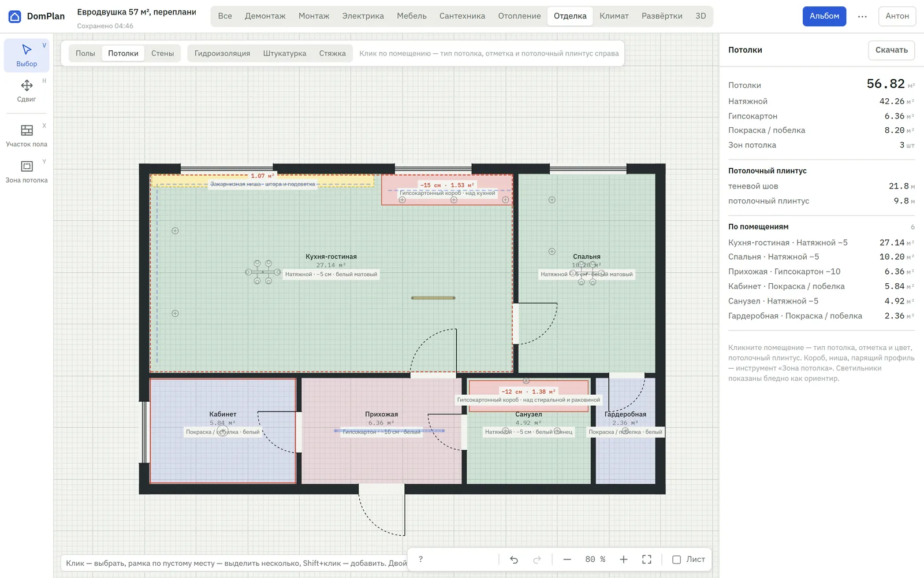This screenshot has height=578, width=924.
Task: Open the Стяжка layer tab
Action: [333, 53]
